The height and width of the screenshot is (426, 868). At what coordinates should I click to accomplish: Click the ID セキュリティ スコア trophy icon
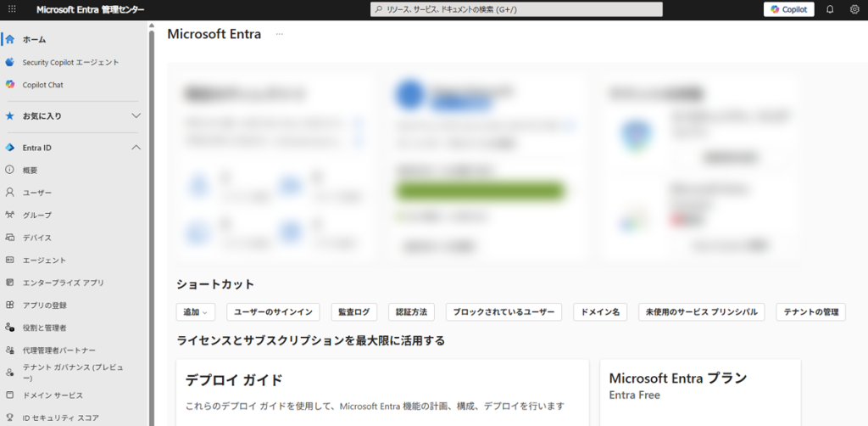[x=10, y=418]
